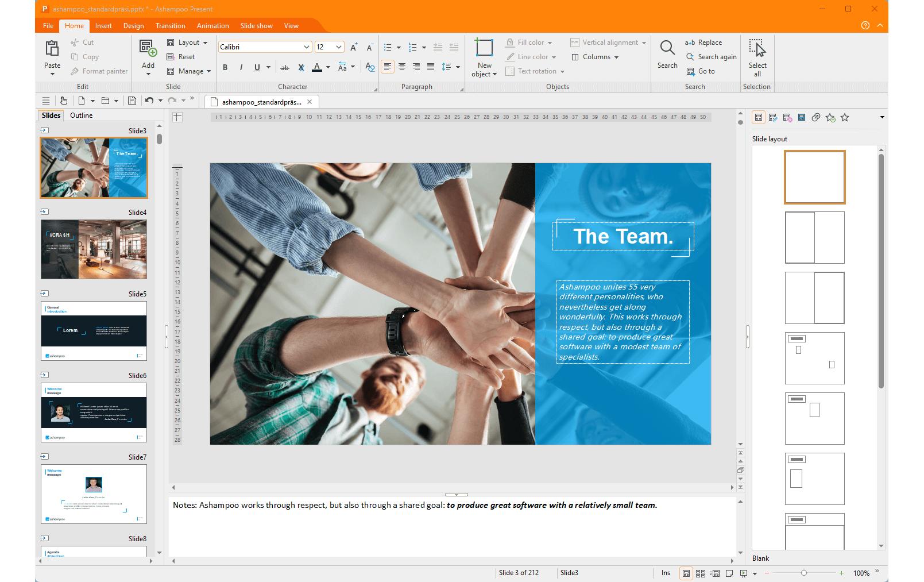Toggle bold formatting

tap(225, 67)
